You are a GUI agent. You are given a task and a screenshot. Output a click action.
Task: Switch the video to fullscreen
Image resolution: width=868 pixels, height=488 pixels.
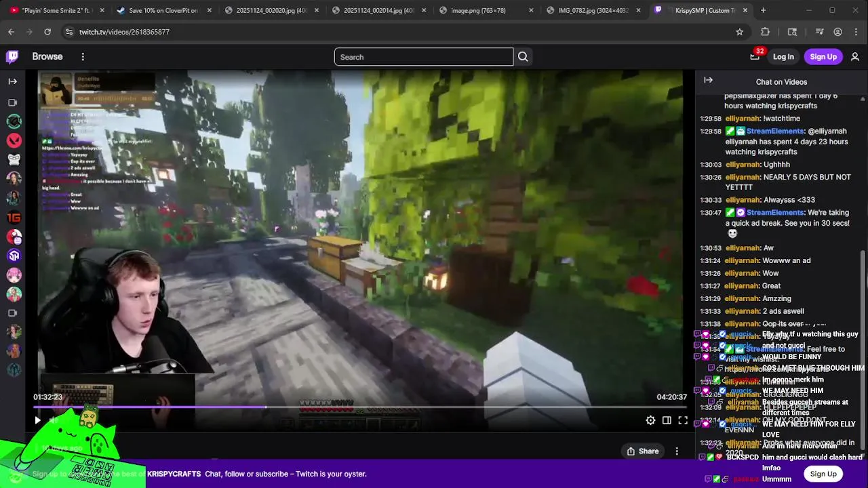click(x=683, y=420)
